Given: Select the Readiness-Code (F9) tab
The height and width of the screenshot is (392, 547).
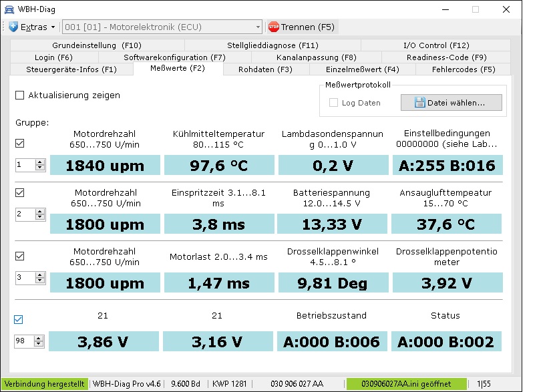Looking at the screenshot, I should (x=446, y=57).
